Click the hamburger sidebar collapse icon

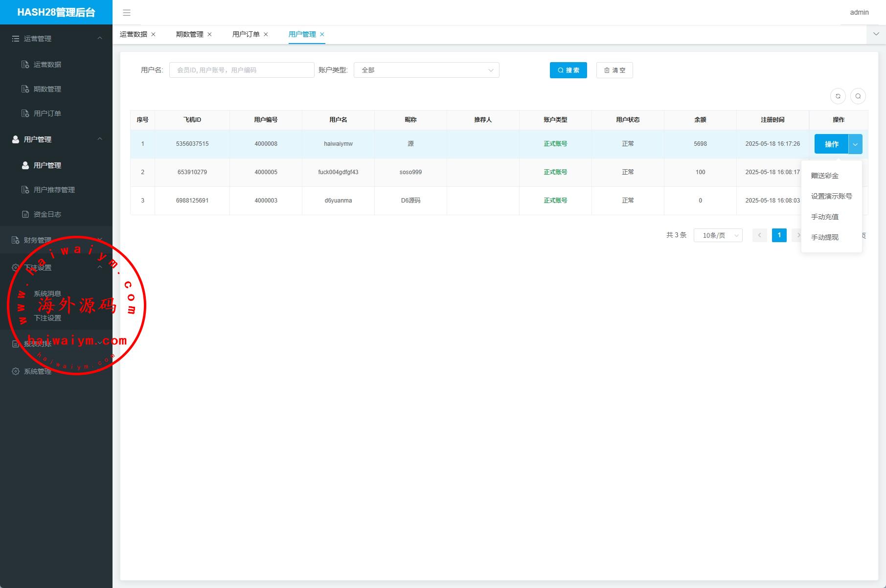click(x=127, y=13)
